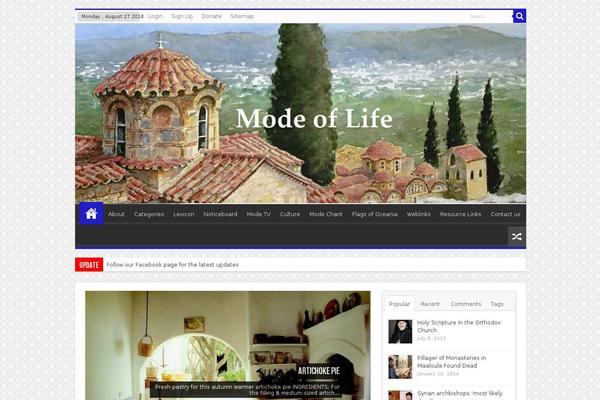Viewport: 600px width, 400px height.
Task: Open the Sign Up link
Action: point(182,16)
